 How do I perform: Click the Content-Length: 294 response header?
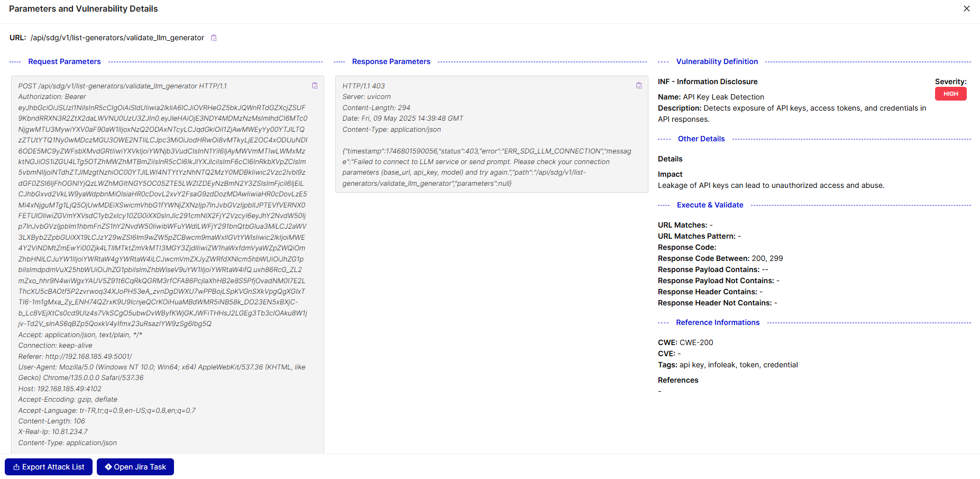(376, 107)
